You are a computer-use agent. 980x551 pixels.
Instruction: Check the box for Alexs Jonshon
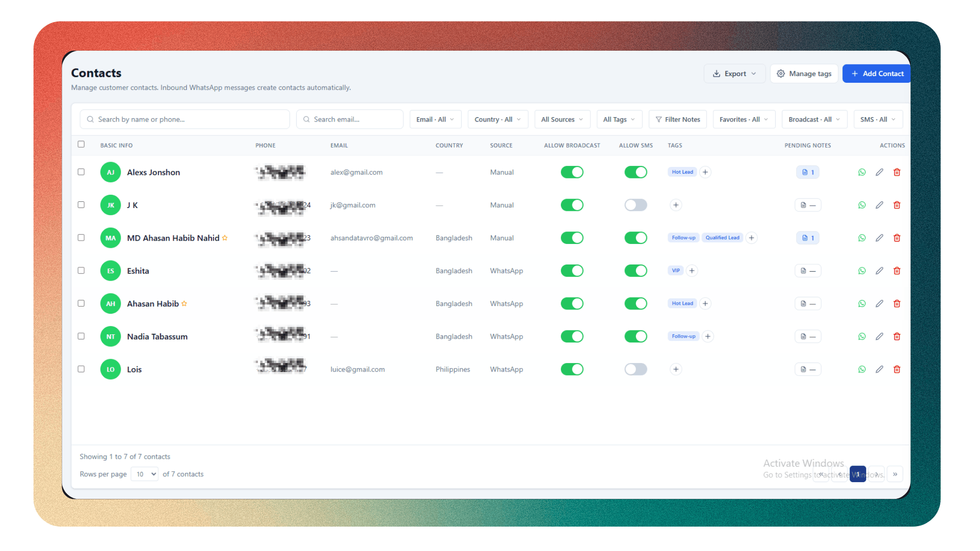tap(81, 172)
